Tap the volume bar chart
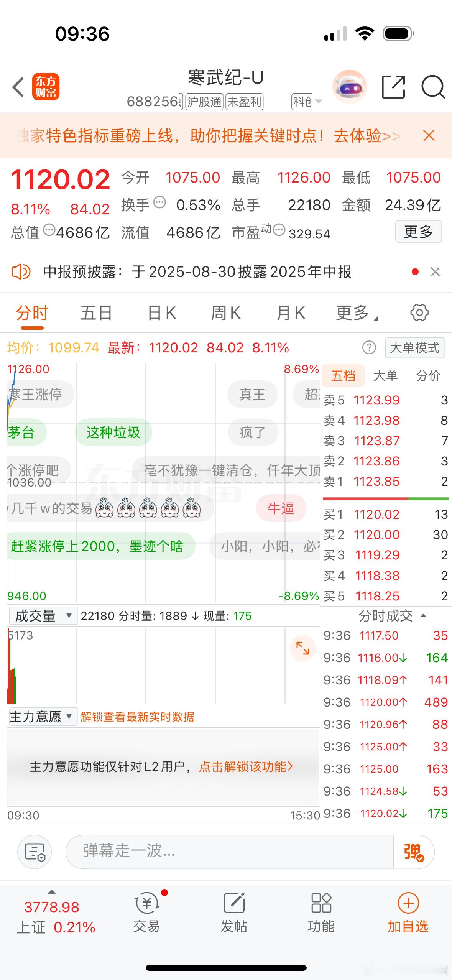 (x=163, y=666)
